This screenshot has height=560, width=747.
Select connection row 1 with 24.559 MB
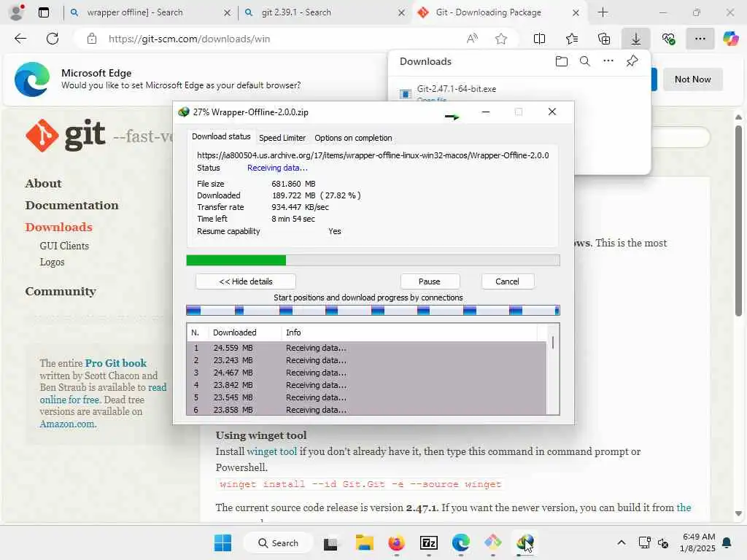[x=366, y=348]
